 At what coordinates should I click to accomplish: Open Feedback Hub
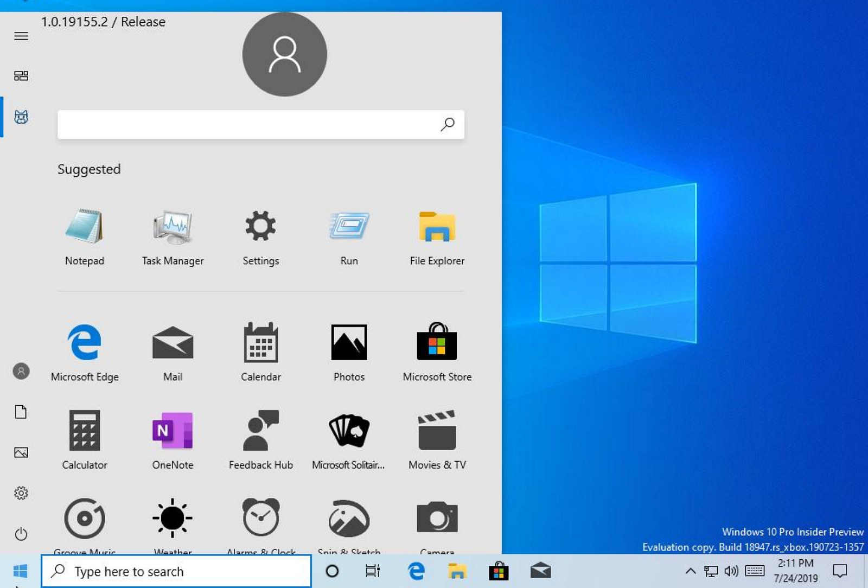[260, 440]
